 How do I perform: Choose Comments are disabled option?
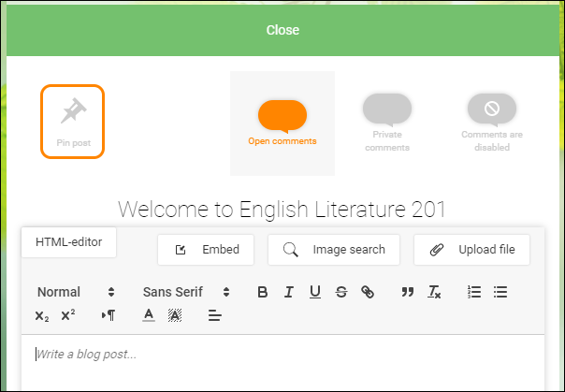tap(492, 123)
